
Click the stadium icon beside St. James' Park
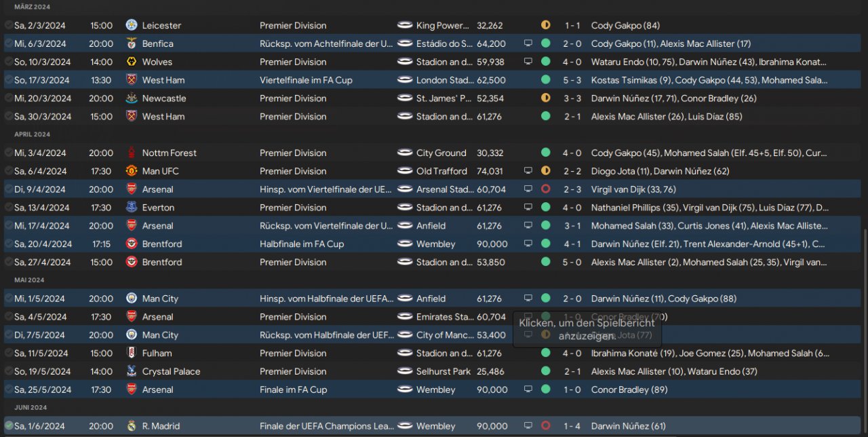coord(405,98)
